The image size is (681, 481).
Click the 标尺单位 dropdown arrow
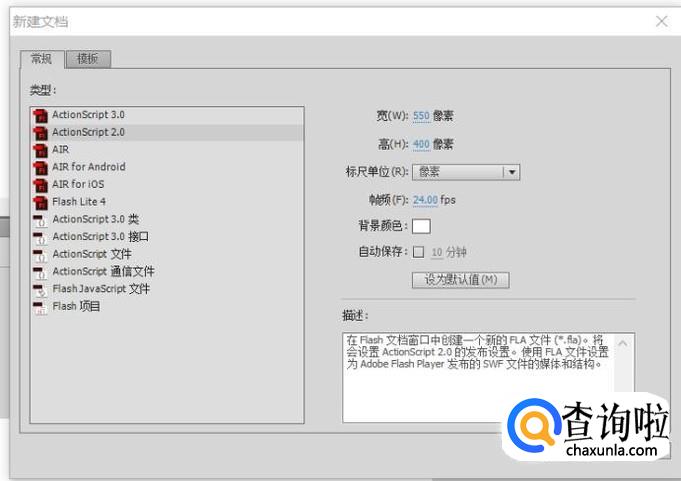(x=512, y=172)
